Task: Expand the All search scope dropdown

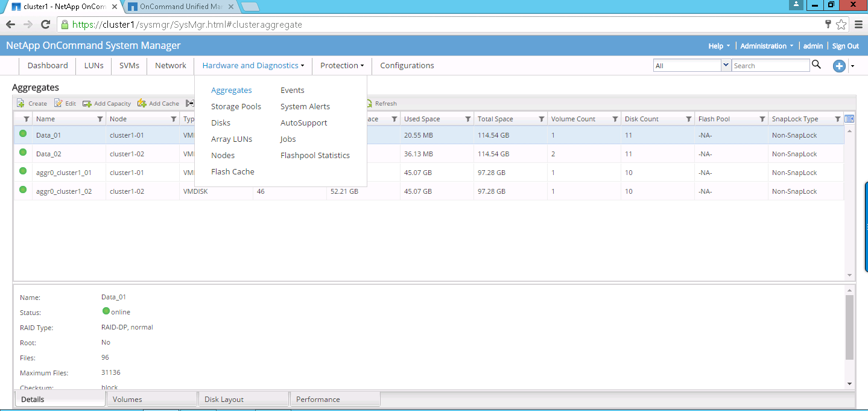Action: [726, 65]
